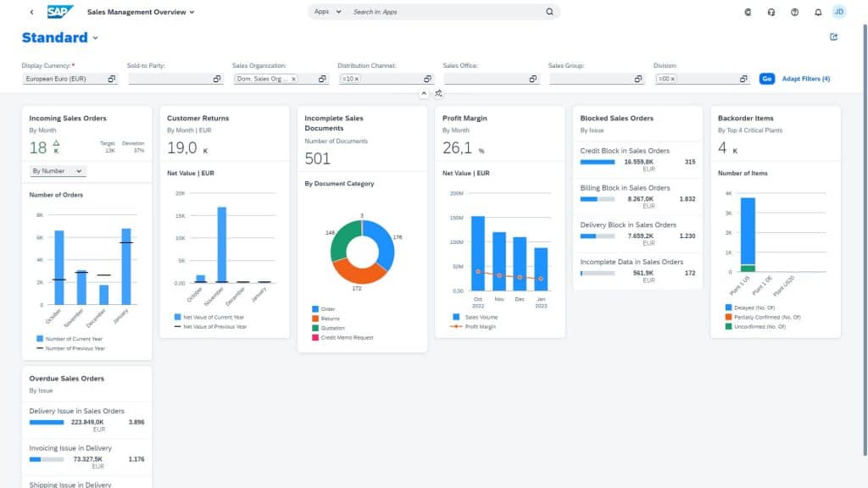Open value help for Sales Group
The height and width of the screenshot is (488, 868).
[638, 79]
